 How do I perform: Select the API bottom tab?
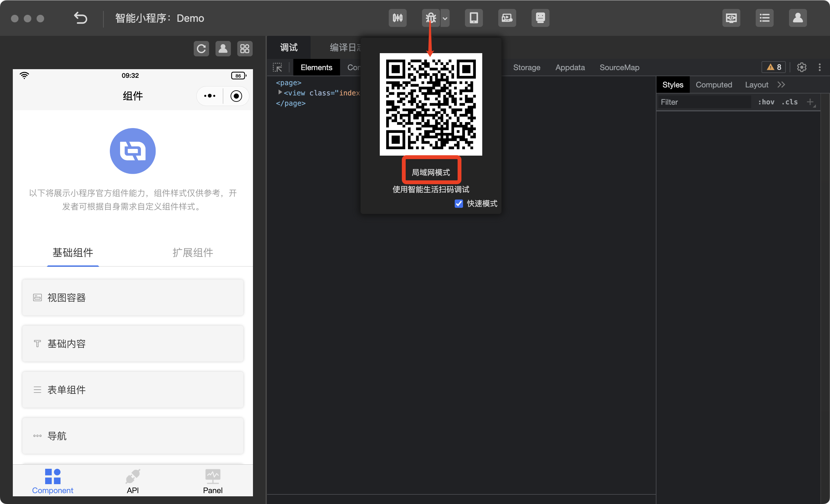click(x=133, y=481)
